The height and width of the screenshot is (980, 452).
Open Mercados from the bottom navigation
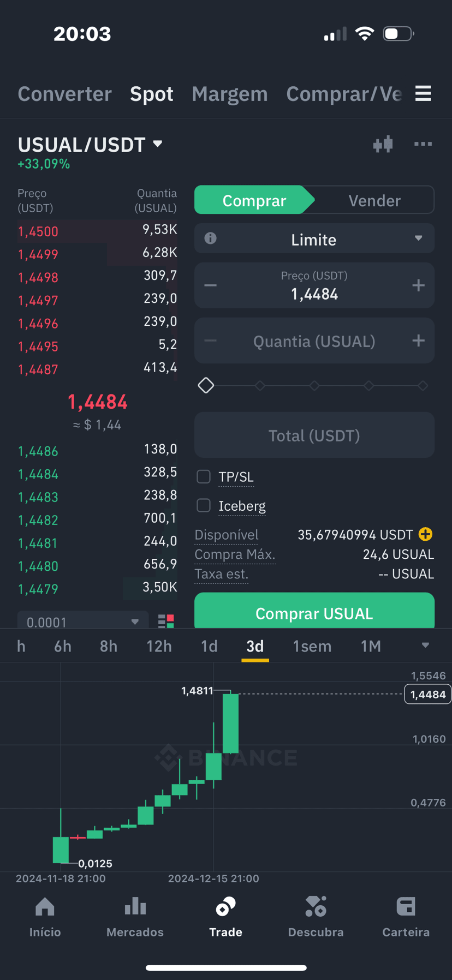pyautogui.click(x=135, y=917)
